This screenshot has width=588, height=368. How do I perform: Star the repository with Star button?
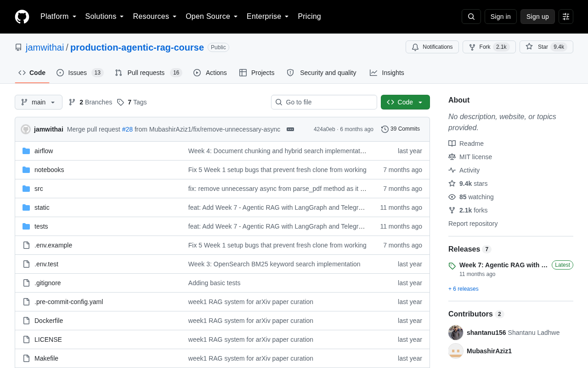point(546,47)
